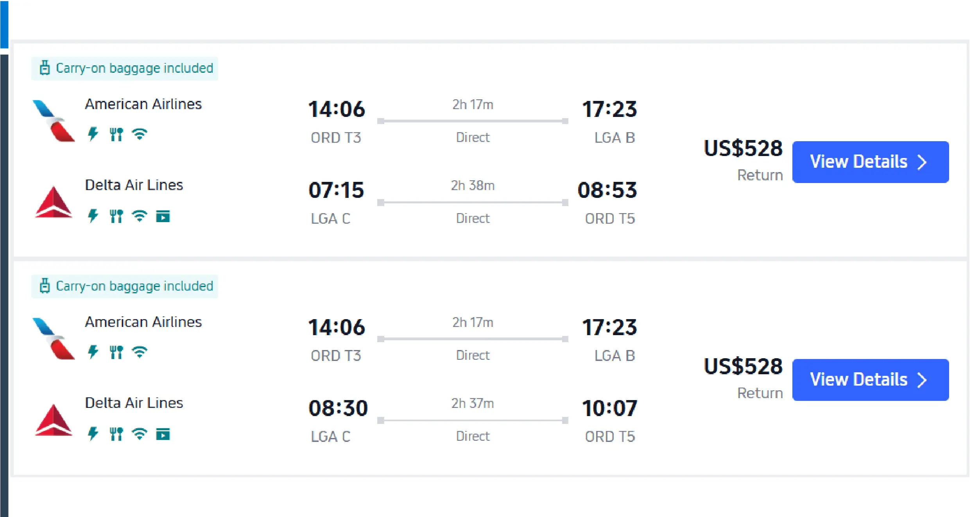Click the power outlet icon on the 08:30 Delta flight
This screenshot has width=980, height=517.
click(93, 433)
